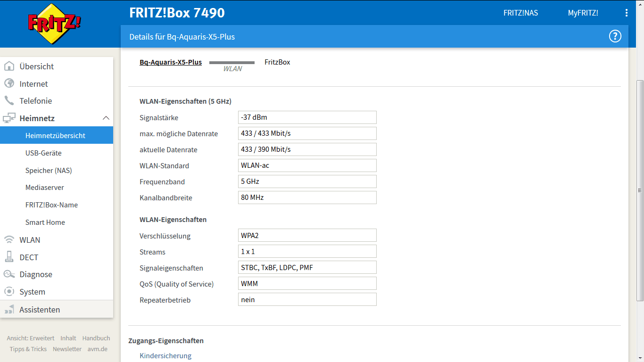
Task: Click the FritzBox label in connection diagram
Action: click(x=277, y=62)
